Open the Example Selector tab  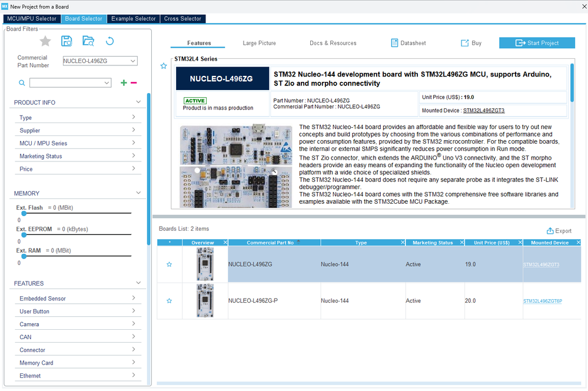[x=134, y=19]
